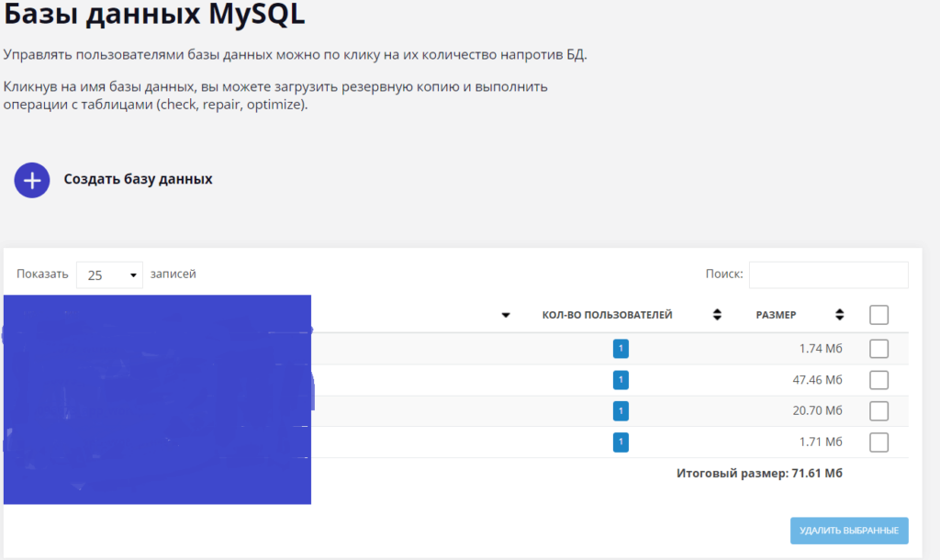Click the 47.46 Мб size value
This screenshot has height=560, width=940.
pyautogui.click(x=817, y=379)
